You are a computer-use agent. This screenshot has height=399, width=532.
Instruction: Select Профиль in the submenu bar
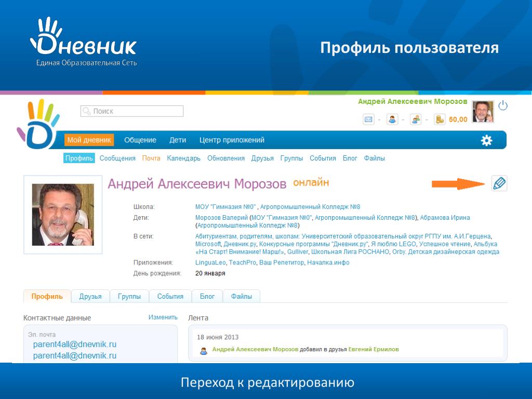[79, 158]
